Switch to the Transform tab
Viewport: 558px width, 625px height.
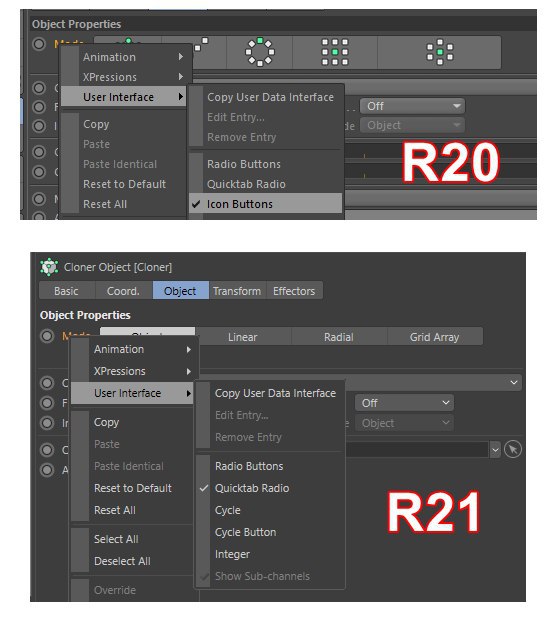coord(237,291)
